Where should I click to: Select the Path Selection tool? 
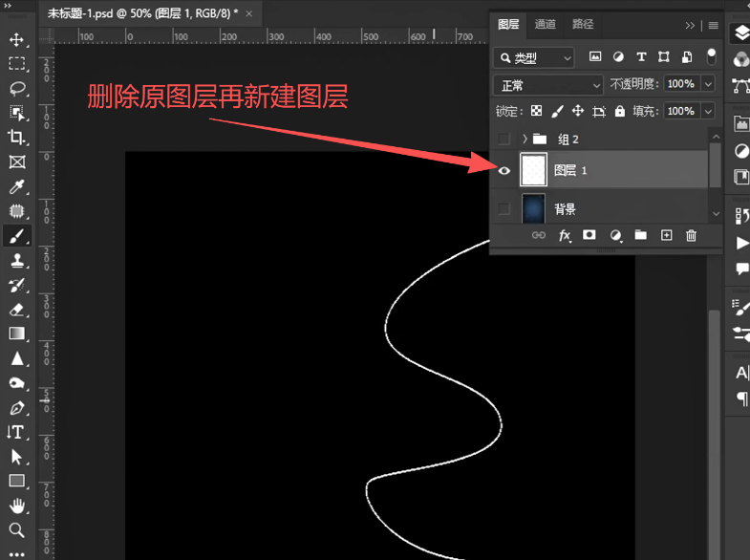point(17,457)
